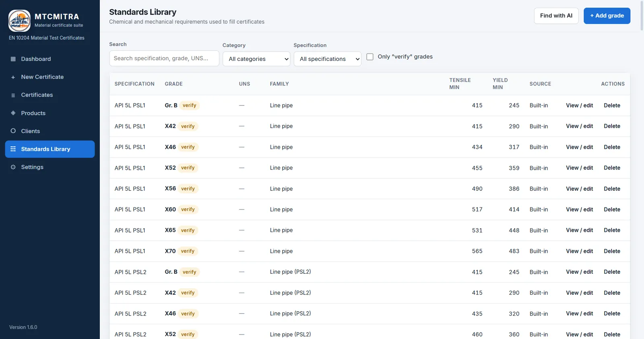This screenshot has height=339, width=644.
Task: Open the Clients section
Action: pos(50,131)
